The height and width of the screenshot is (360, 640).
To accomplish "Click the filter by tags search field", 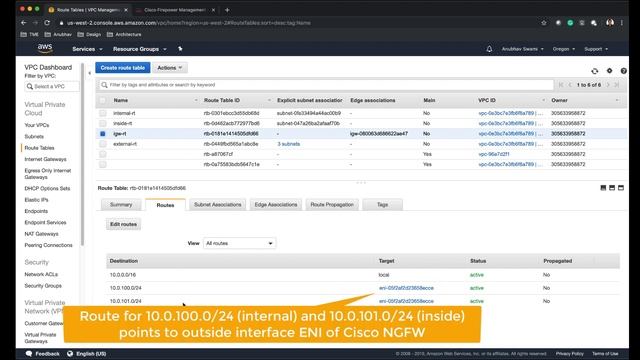I will tap(327, 85).
